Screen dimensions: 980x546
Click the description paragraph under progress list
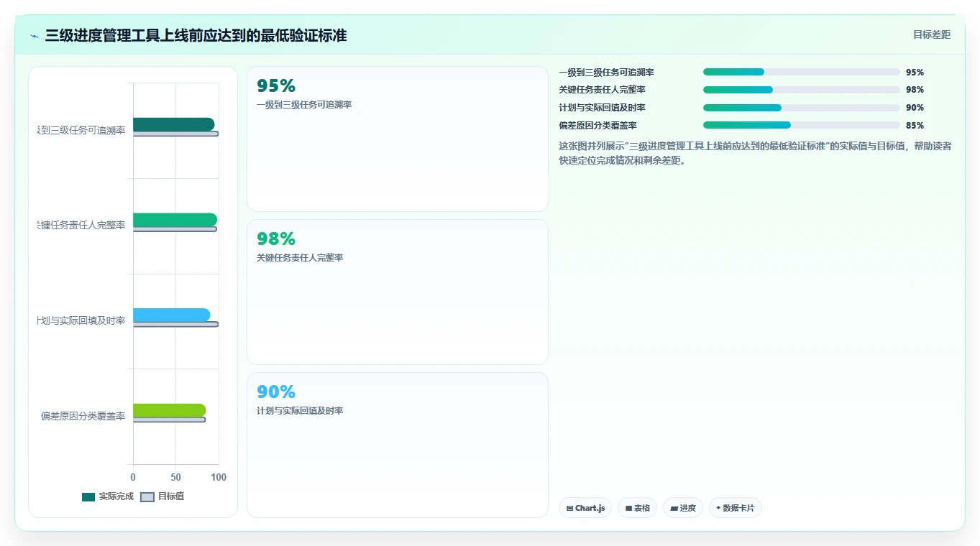pos(756,153)
